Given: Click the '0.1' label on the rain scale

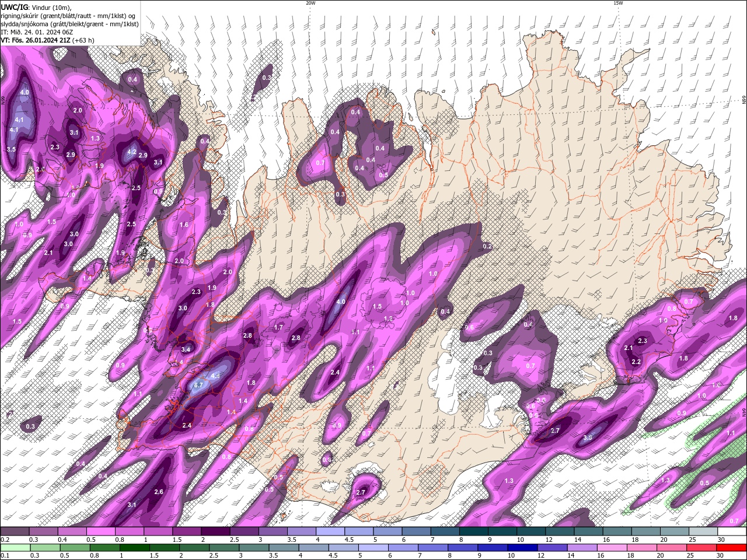Looking at the screenshot, I should pos(5,556).
